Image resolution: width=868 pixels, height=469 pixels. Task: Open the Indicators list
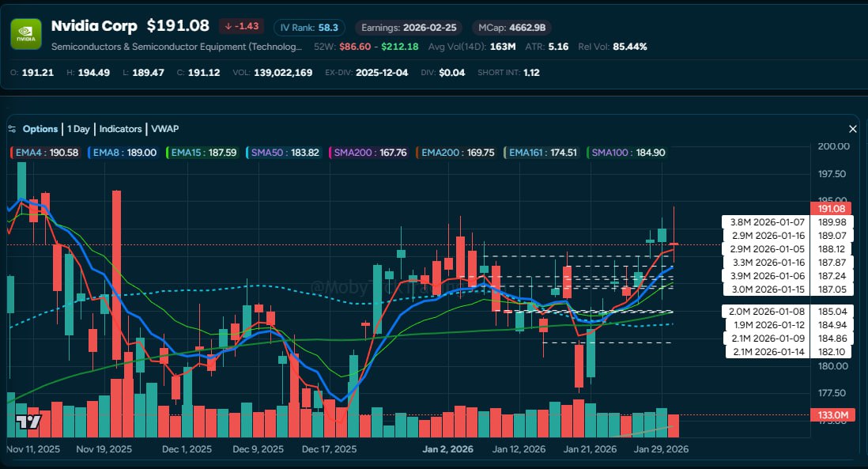point(120,128)
